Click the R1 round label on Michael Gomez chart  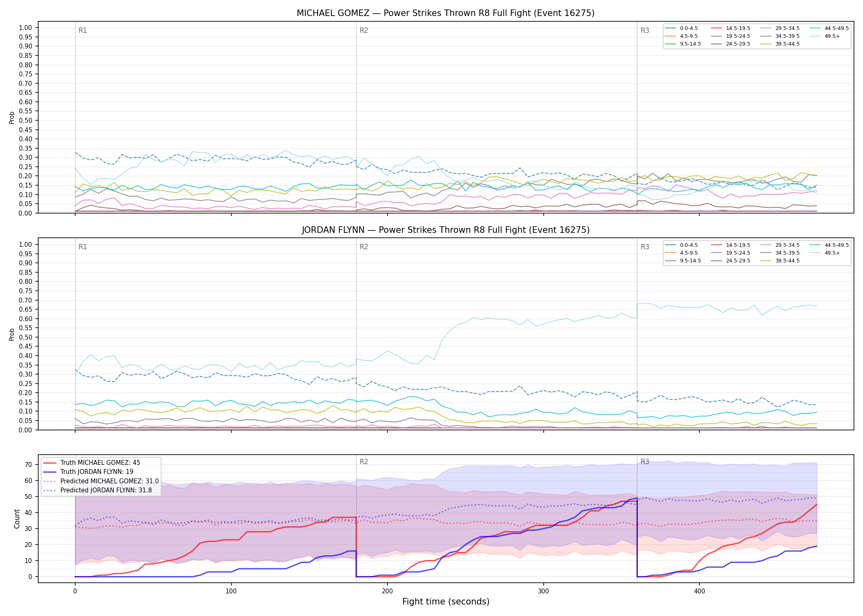coord(83,30)
